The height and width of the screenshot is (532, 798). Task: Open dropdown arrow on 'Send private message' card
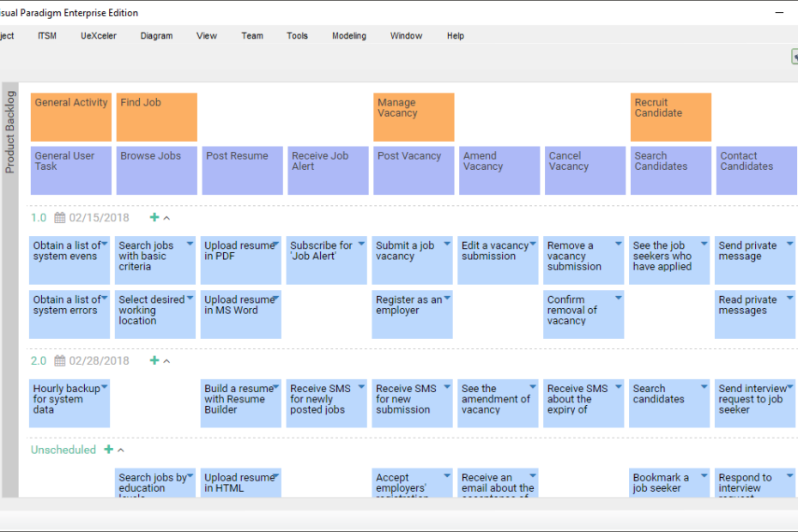[789, 245]
